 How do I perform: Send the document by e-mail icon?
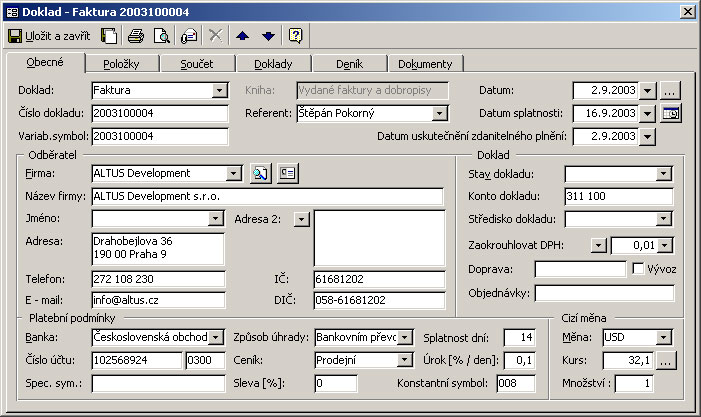[x=189, y=36]
